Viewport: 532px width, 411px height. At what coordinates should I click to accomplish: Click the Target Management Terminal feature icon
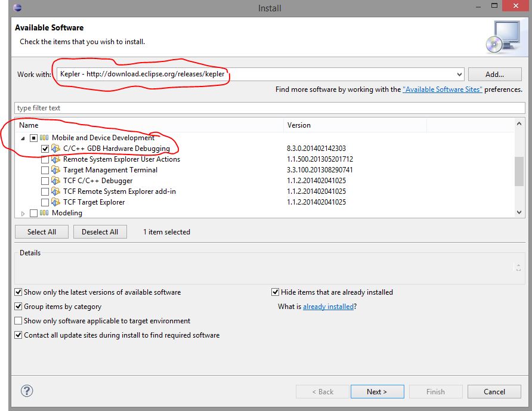tap(55, 169)
